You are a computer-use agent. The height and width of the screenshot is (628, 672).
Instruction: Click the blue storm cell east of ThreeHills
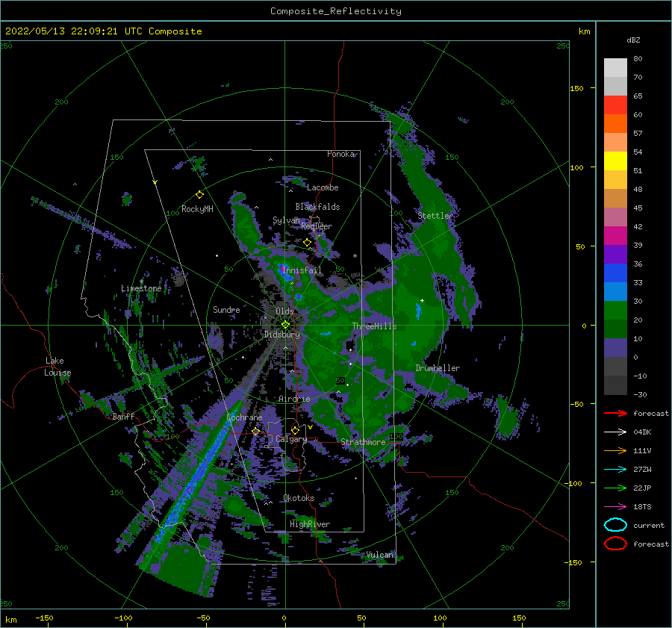[x=418, y=311]
